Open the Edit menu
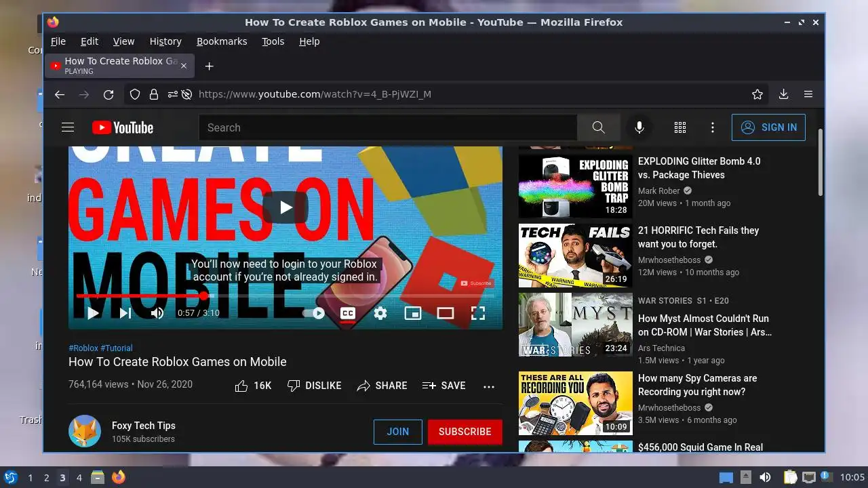 90,41
